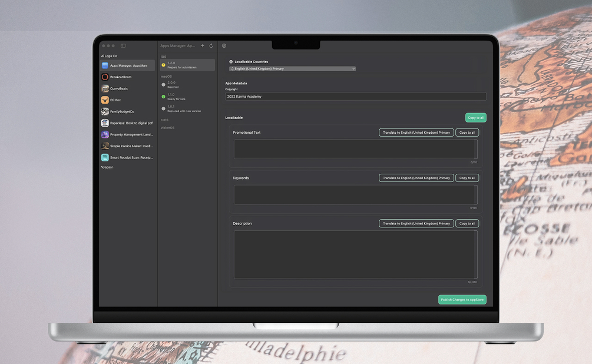Open the English (United Kingdom) Primary dropdown

(x=292, y=69)
